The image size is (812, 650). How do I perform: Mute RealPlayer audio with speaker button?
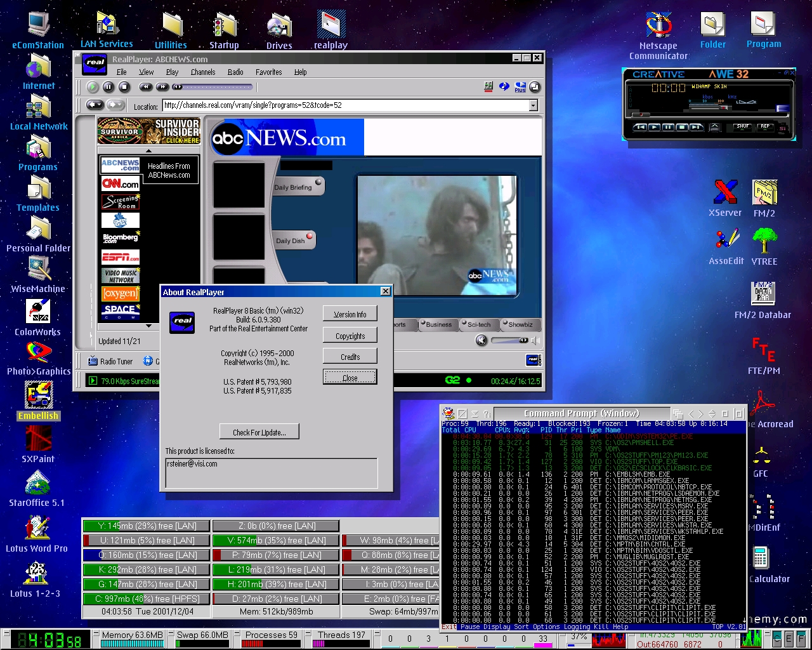click(x=481, y=341)
